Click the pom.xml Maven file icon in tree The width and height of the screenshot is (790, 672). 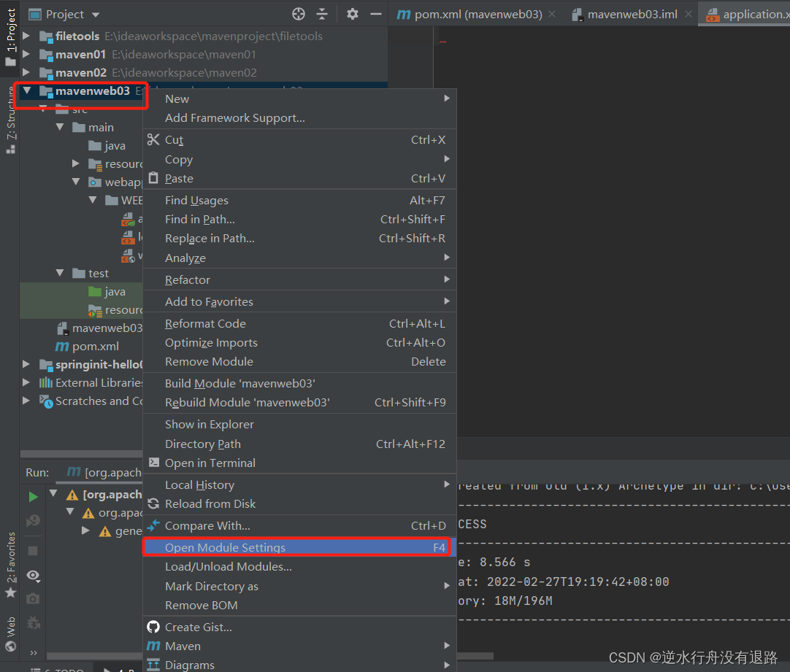pyautogui.click(x=62, y=347)
